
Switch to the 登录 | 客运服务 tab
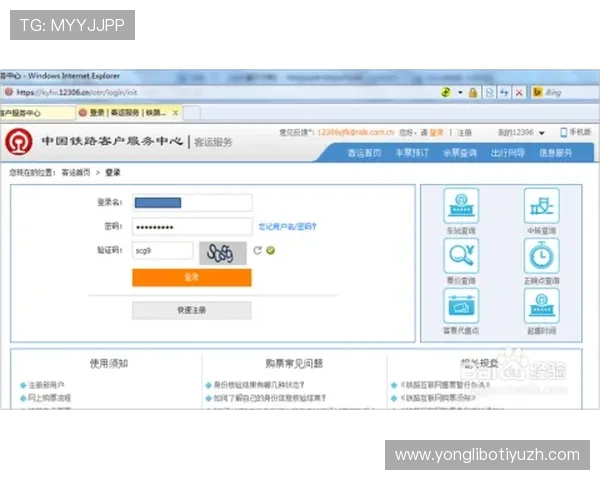pyautogui.click(x=129, y=113)
